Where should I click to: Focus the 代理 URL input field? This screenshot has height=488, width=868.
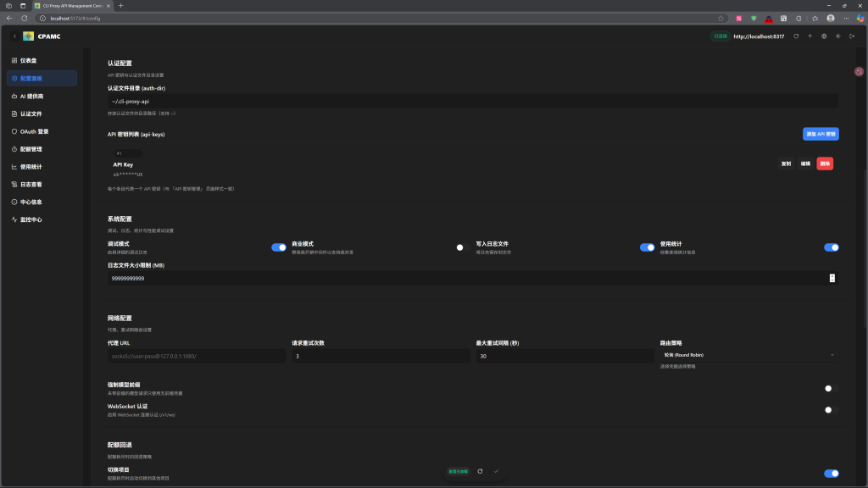tap(197, 356)
